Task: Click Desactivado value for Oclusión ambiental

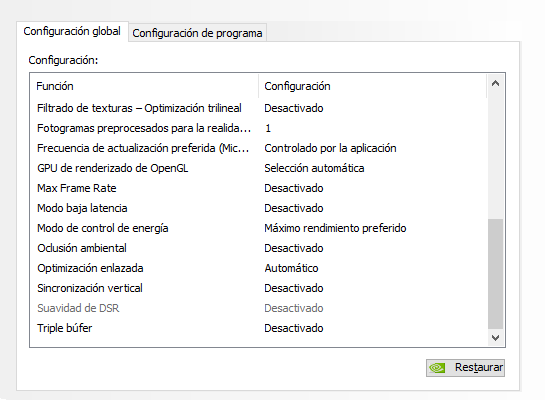Action: click(x=294, y=248)
